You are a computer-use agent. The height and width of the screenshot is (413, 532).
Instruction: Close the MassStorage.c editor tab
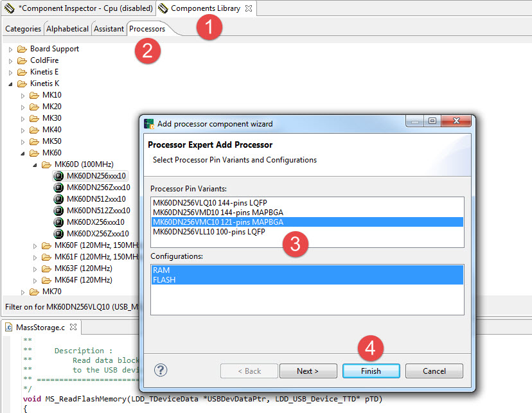pyautogui.click(x=73, y=327)
